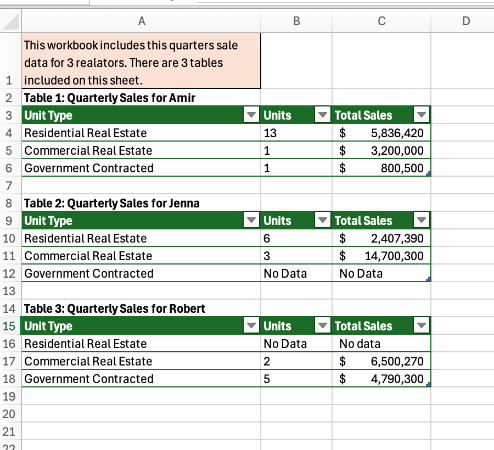The image size is (494, 450).
Task: Open Units filter dropdown in Jenna table
Action: 322,220
